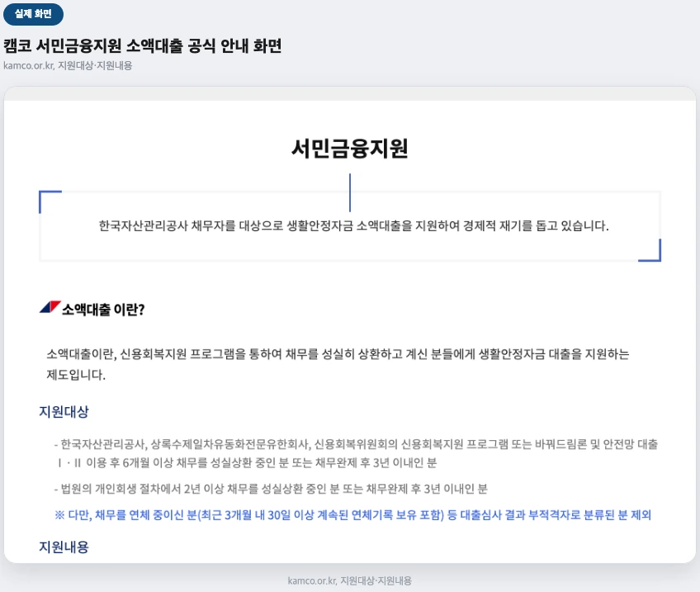The width and height of the screenshot is (700, 592).
Task: Click the blue ※ 다만, 채무를 연체 중이신 분 notice
Action: click(x=352, y=514)
